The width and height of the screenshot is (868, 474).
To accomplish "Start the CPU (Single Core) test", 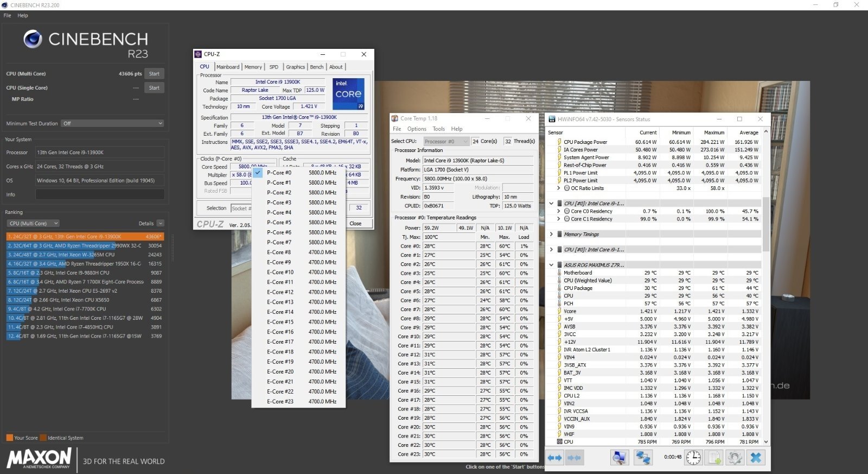I will 155,87.
